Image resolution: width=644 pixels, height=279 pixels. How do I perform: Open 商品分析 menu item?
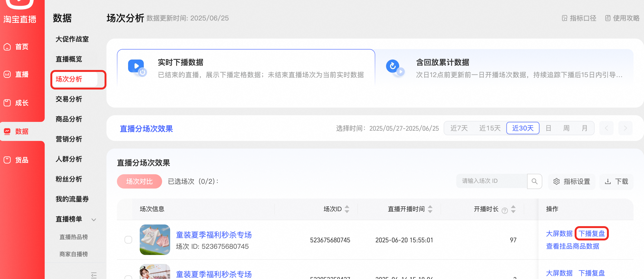(69, 119)
